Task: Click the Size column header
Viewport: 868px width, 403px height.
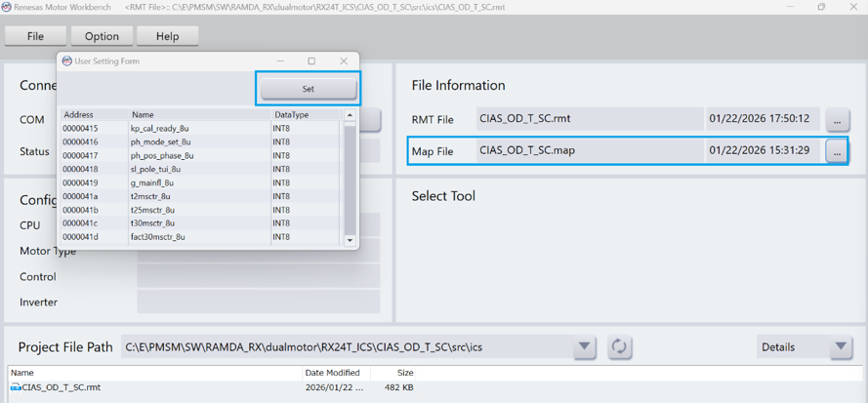Action: (x=393, y=373)
